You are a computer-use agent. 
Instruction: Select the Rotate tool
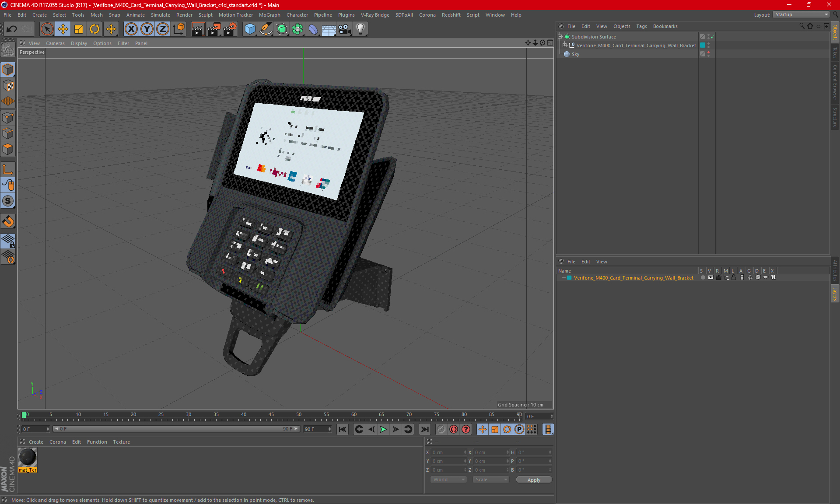(94, 29)
